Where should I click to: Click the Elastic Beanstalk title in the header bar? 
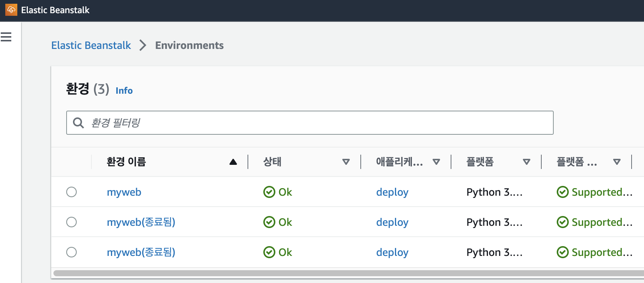(x=55, y=10)
